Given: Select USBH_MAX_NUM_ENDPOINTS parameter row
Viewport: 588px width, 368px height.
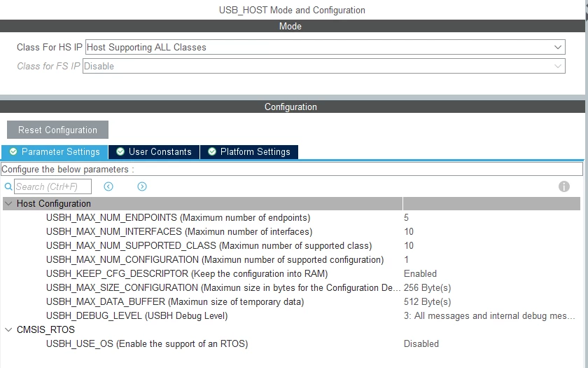Looking at the screenshot, I should point(291,218).
